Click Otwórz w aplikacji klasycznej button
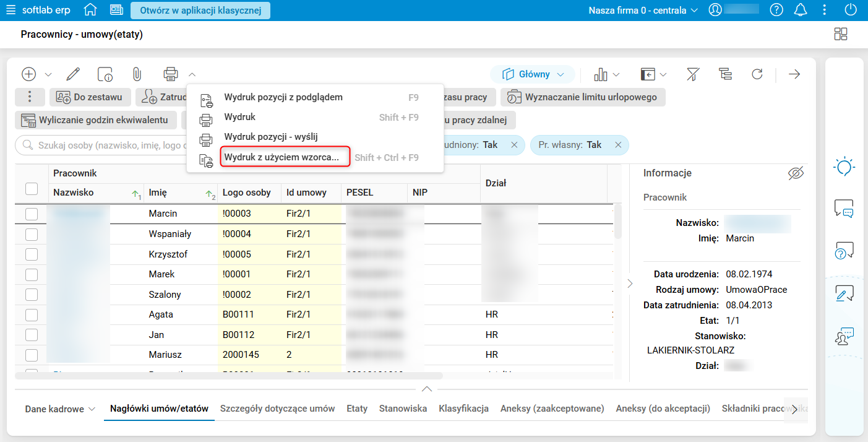The image size is (868, 442). [200, 10]
